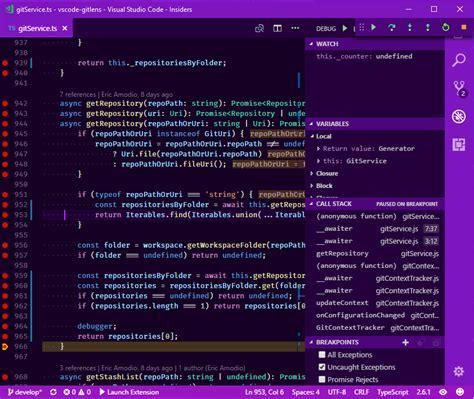Collapse the BREAKPOINTS section

374,342
